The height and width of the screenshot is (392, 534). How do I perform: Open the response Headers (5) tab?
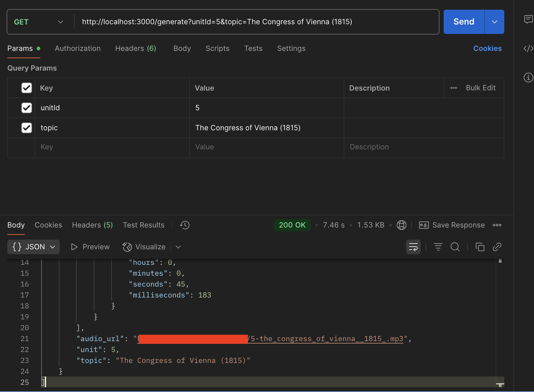point(92,225)
